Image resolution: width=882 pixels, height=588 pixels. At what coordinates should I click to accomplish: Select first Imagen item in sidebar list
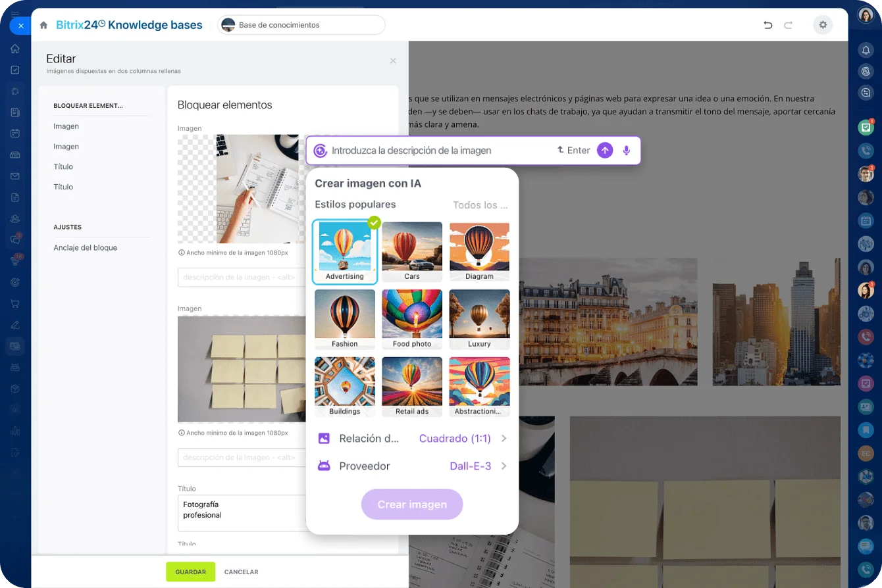[x=66, y=126]
